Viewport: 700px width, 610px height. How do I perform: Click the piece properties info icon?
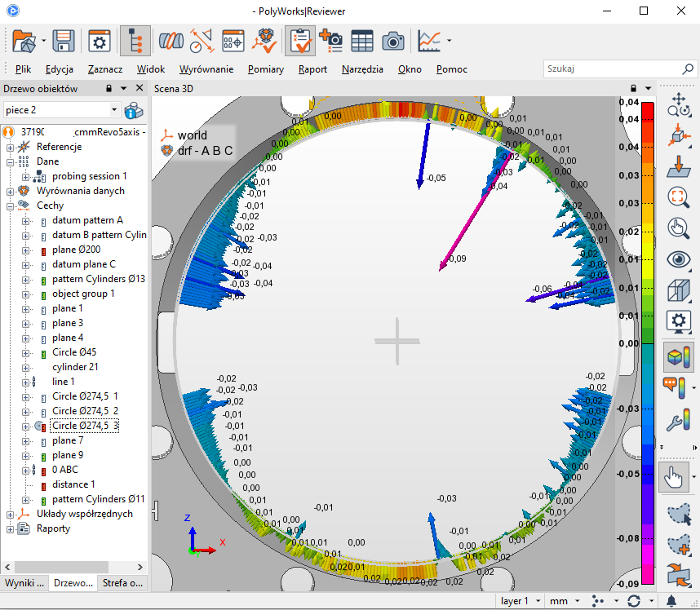click(x=134, y=110)
